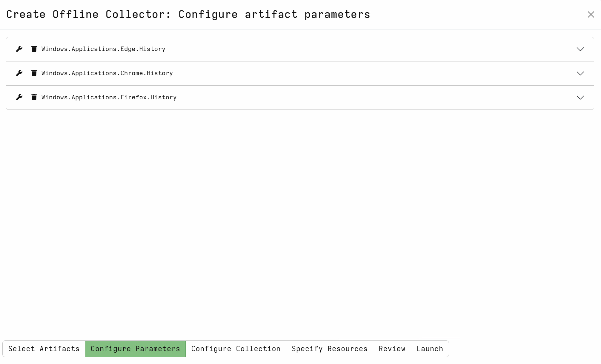The width and height of the screenshot is (601, 364).
Task: Remove Windows.Applications.Firefox.History with its trash icon
Action: point(34,97)
